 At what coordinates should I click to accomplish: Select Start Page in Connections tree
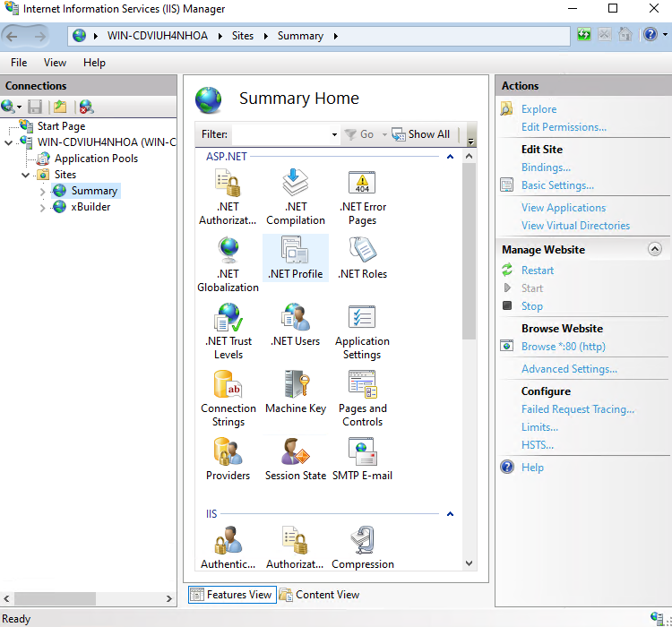coord(61,126)
